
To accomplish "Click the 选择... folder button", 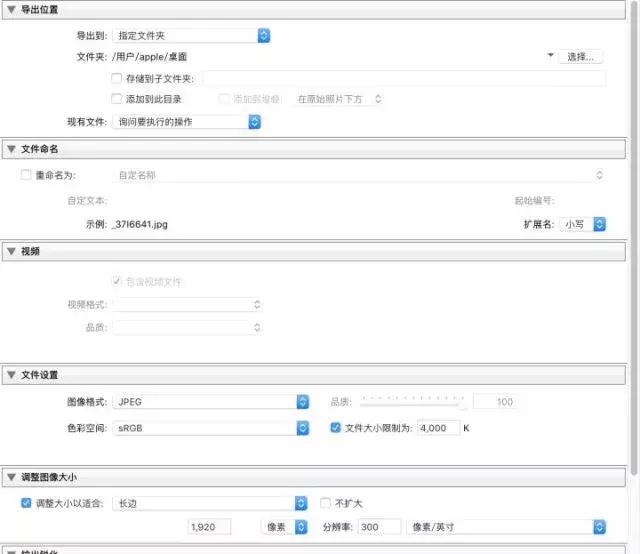I will pyautogui.click(x=580, y=57).
